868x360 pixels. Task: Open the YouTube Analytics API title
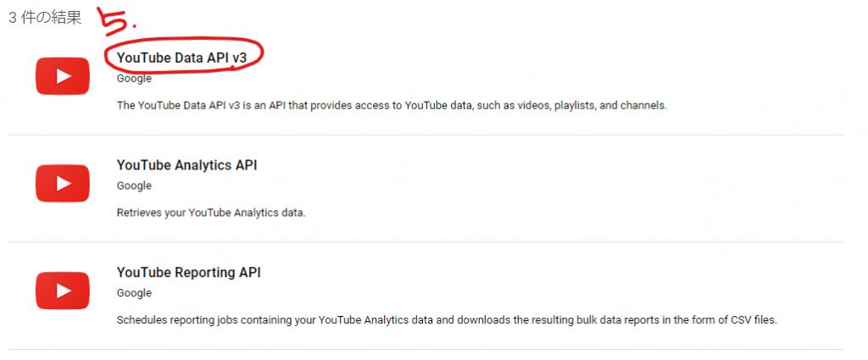point(187,165)
